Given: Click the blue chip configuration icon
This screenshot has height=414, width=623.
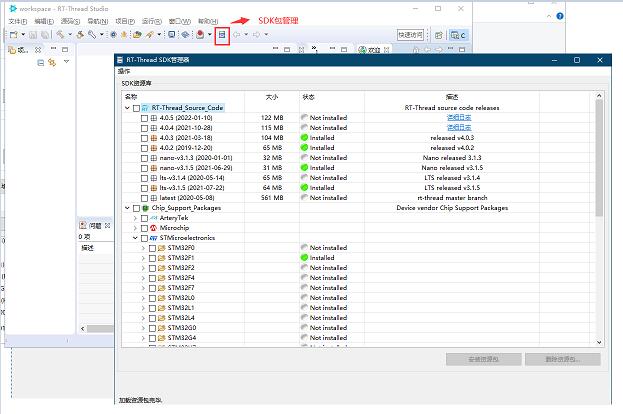Looking at the screenshot, I should 114,35.
